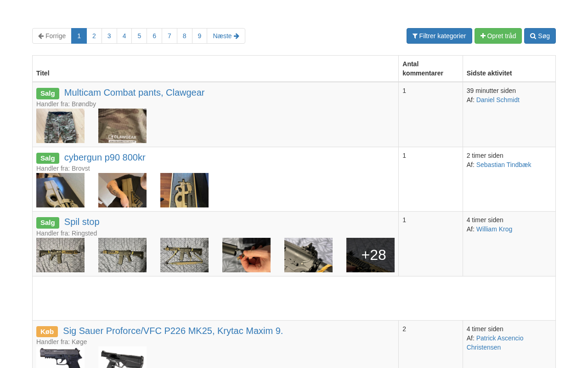Open the Spil stop thread
The width and height of the screenshot is (588, 368).
82,222
